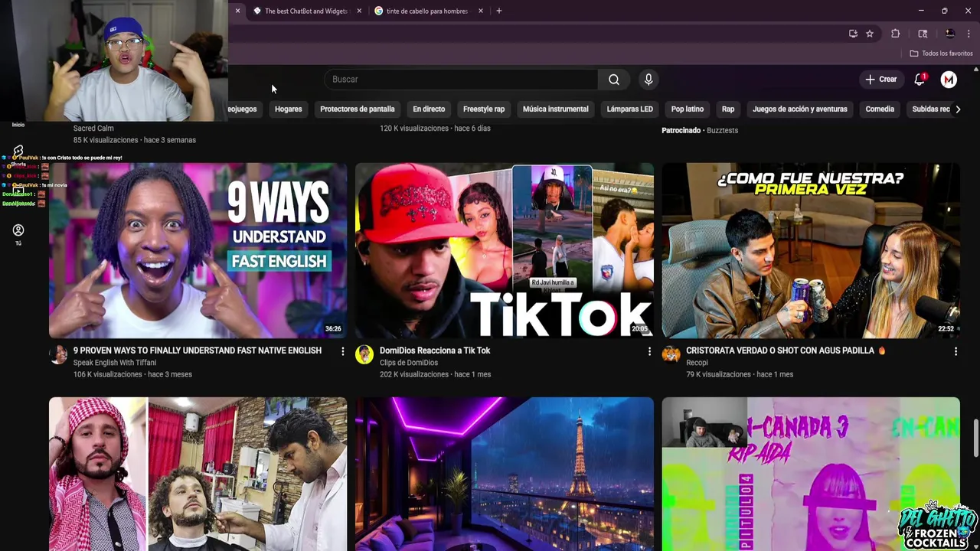Open the Chrome side panel search icon

(923, 34)
